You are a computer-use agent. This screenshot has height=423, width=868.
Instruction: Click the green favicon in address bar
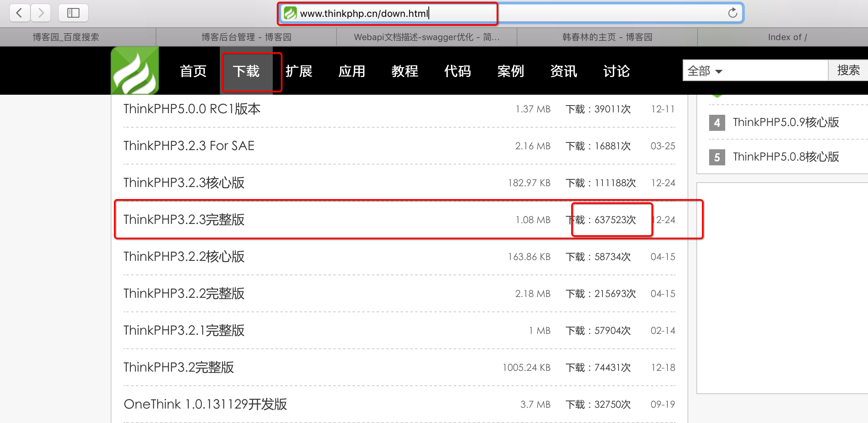[290, 13]
